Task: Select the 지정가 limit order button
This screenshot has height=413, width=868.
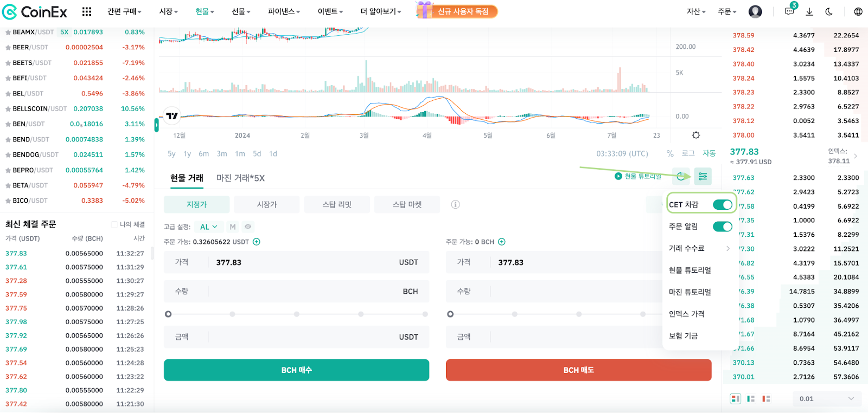Action: (x=196, y=204)
